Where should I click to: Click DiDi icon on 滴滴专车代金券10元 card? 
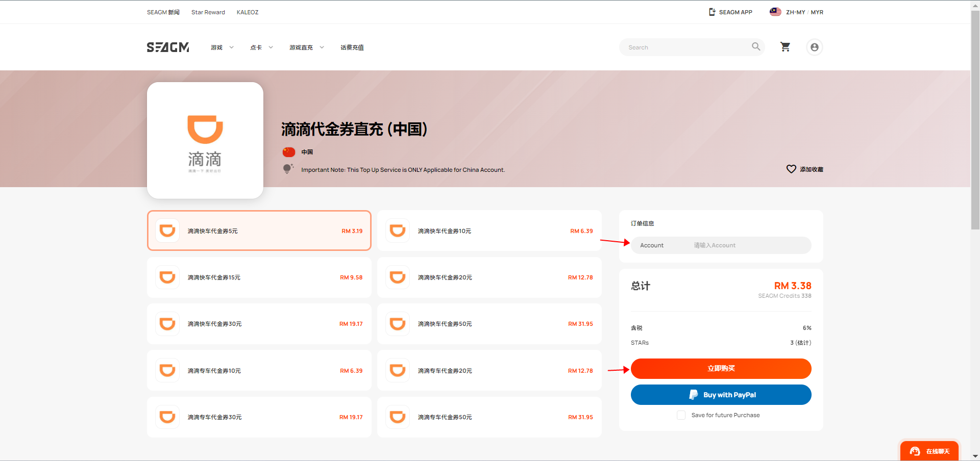click(x=167, y=370)
